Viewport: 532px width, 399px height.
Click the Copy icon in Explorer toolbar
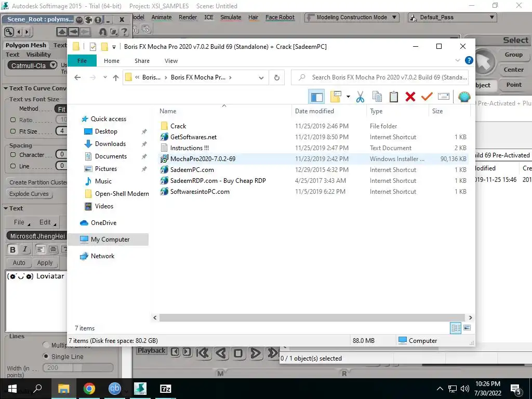click(x=377, y=97)
